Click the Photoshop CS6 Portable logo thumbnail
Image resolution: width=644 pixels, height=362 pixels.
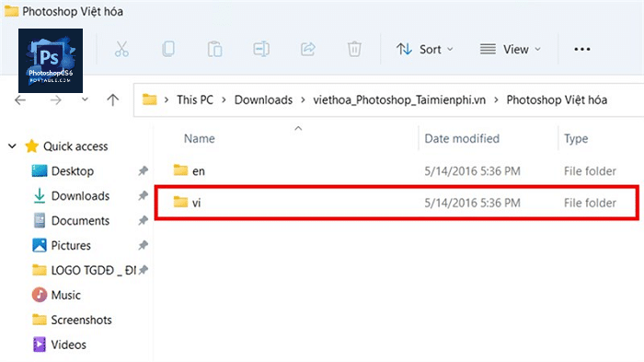(x=51, y=61)
